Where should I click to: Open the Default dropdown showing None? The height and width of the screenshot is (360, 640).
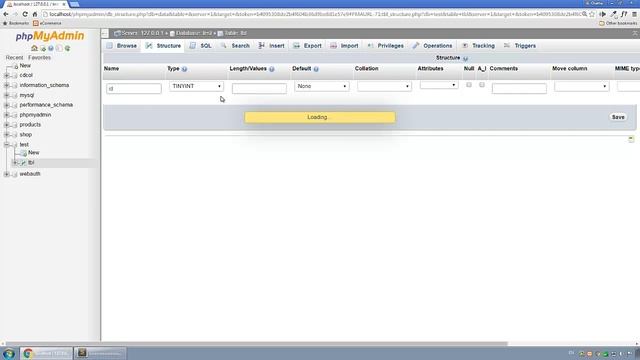coord(322,86)
